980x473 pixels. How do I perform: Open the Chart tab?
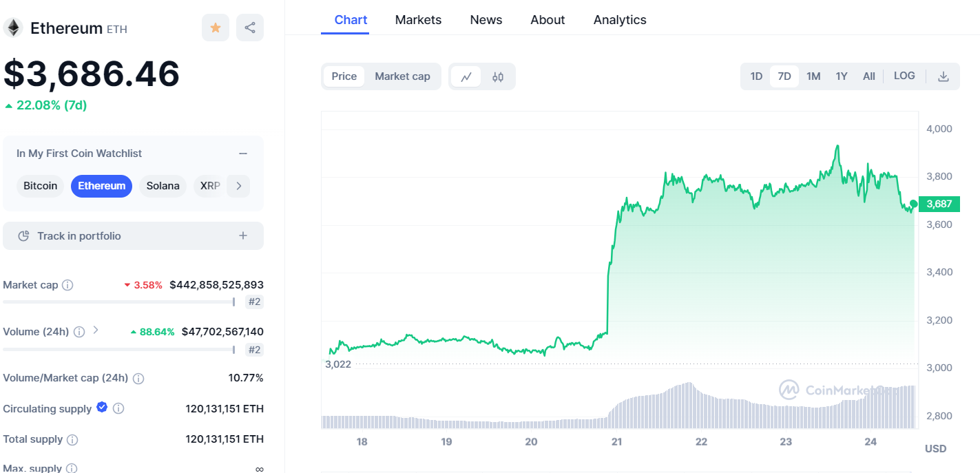tap(351, 20)
